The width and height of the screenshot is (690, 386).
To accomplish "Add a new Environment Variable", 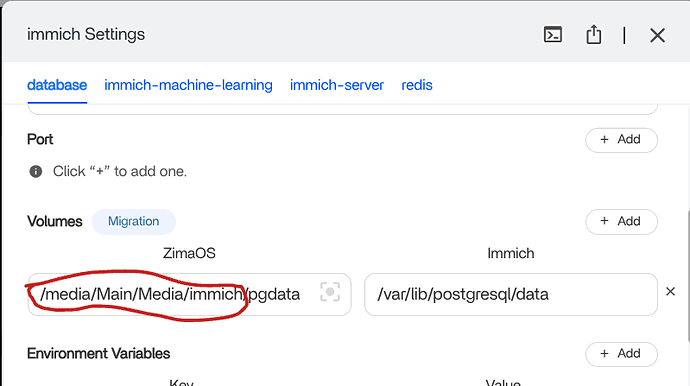I will (621, 354).
